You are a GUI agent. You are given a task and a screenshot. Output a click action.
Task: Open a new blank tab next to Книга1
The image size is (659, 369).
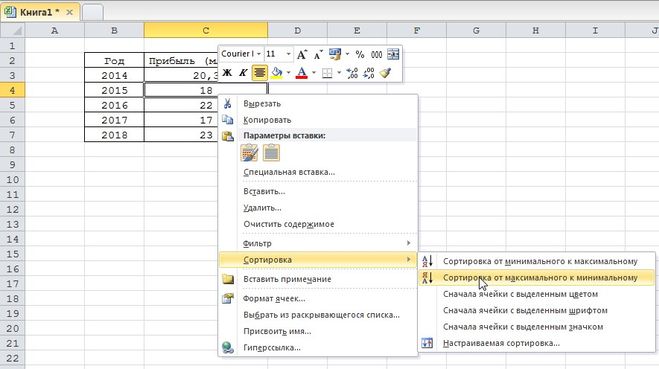coord(92,13)
